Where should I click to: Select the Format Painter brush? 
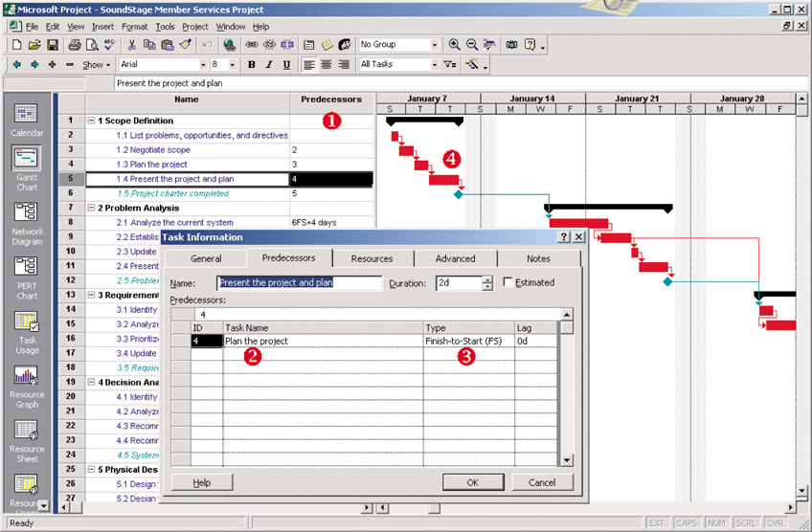point(186,45)
